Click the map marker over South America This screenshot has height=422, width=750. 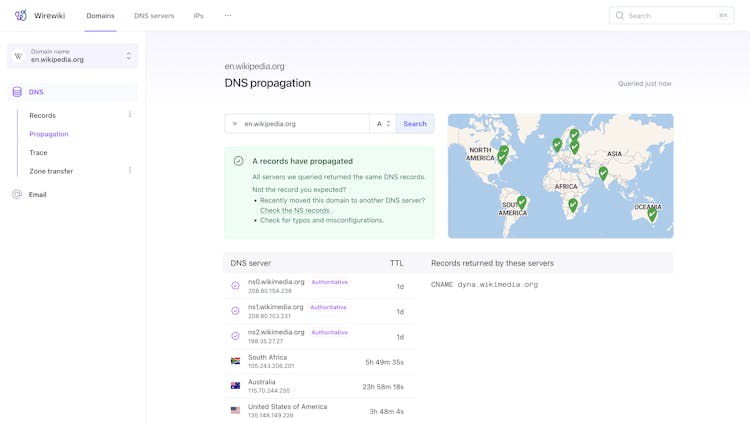coord(521,202)
